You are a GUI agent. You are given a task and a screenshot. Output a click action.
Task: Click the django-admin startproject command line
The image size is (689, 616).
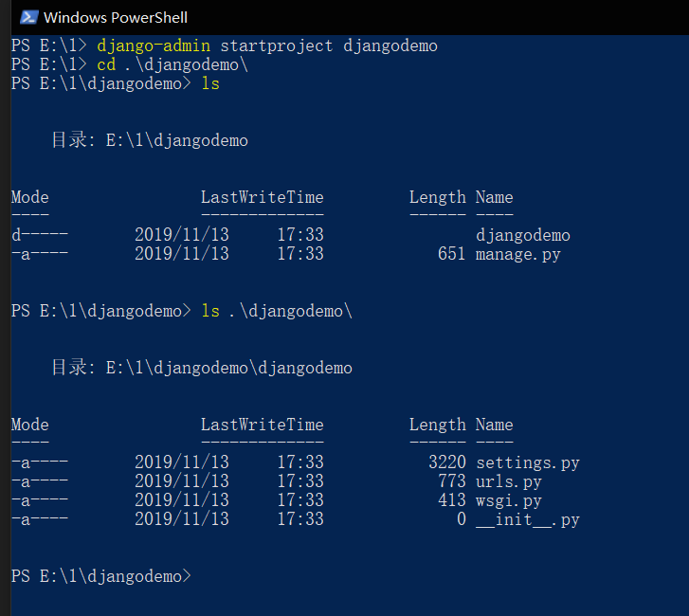(267, 46)
